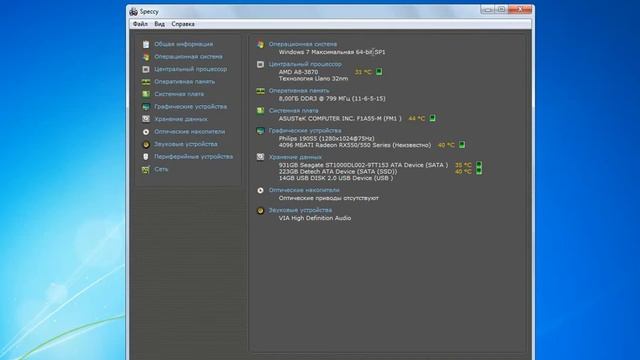Select Графические устройства in the sidebar

tap(191, 107)
